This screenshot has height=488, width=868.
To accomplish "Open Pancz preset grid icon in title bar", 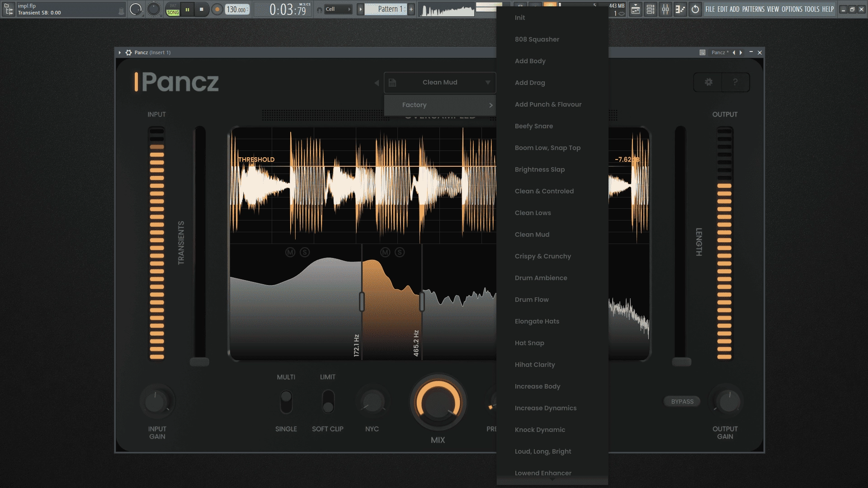I will tap(703, 52).
